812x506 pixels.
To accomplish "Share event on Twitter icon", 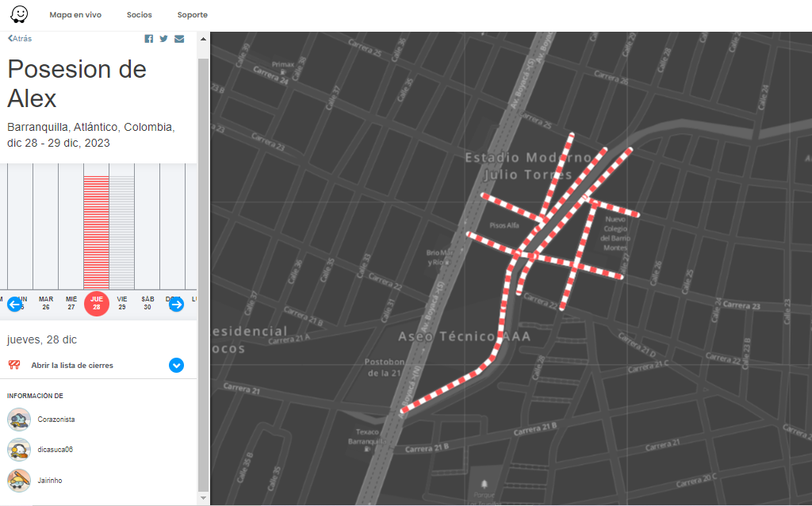I will click(163, 39).
